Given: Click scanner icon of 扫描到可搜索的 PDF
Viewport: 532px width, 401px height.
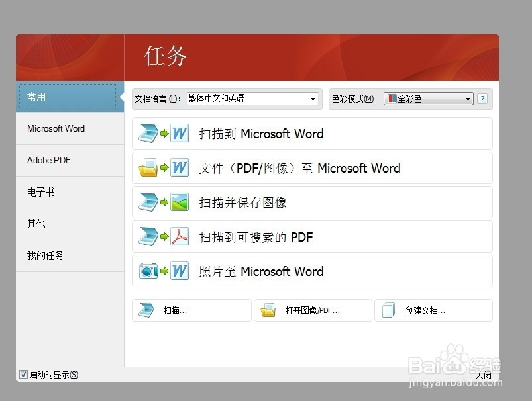Looking at the screenshot, I should click(x=148, y=237).
